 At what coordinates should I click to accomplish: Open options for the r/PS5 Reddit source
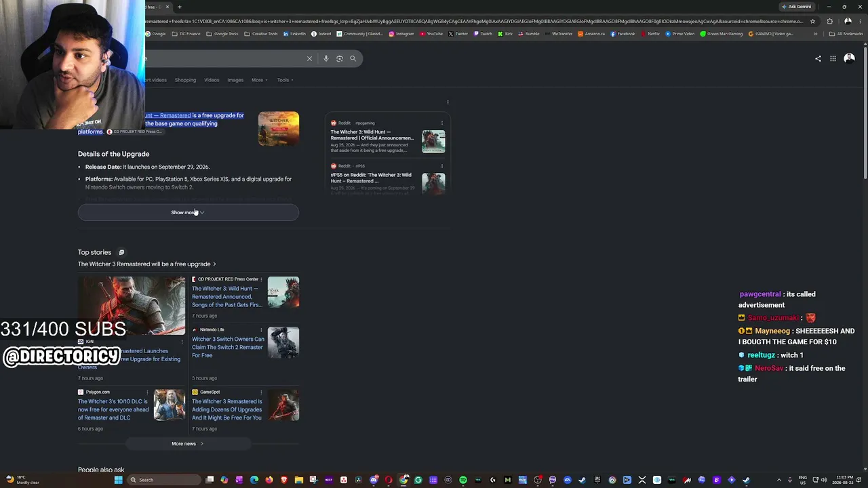[x=442, y=166]
